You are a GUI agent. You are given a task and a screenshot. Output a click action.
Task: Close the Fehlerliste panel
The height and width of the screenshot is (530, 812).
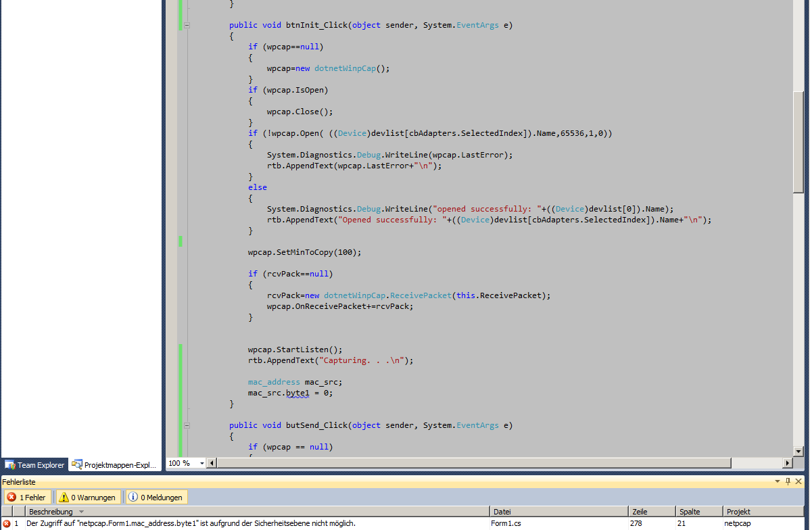click(x=799, y=482)
